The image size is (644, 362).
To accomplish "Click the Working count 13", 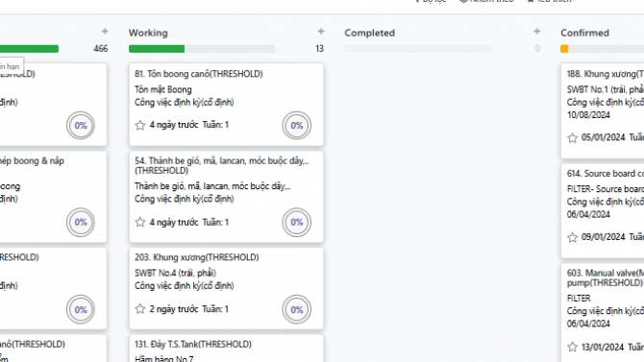I will (x=319, y=49).
